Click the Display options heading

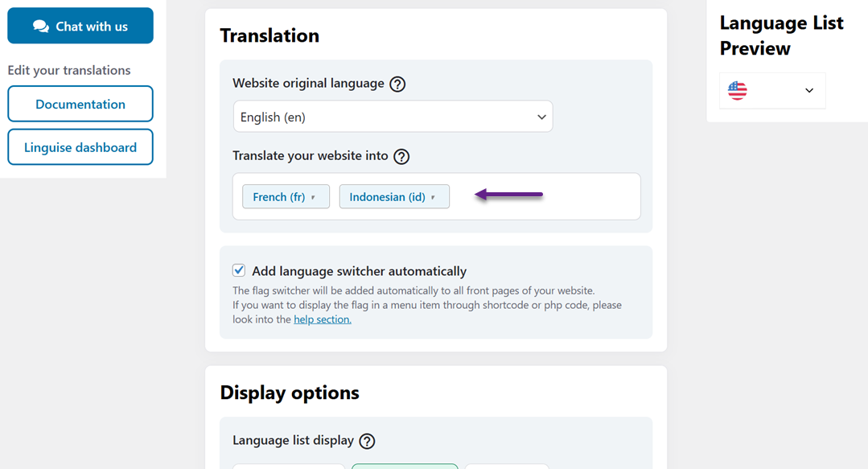[290, 393]
